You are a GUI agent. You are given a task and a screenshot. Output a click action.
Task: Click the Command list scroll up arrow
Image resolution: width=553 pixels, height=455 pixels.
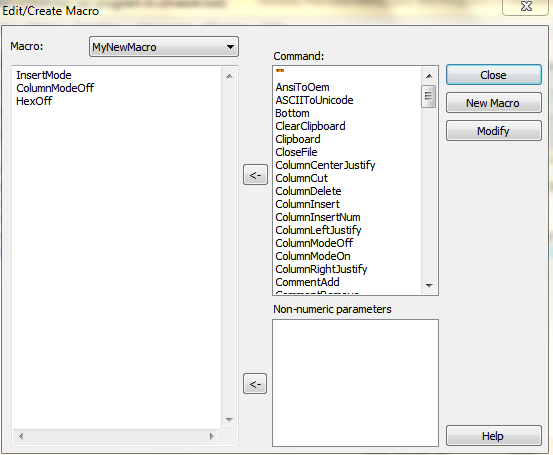[x=429, y=76]
